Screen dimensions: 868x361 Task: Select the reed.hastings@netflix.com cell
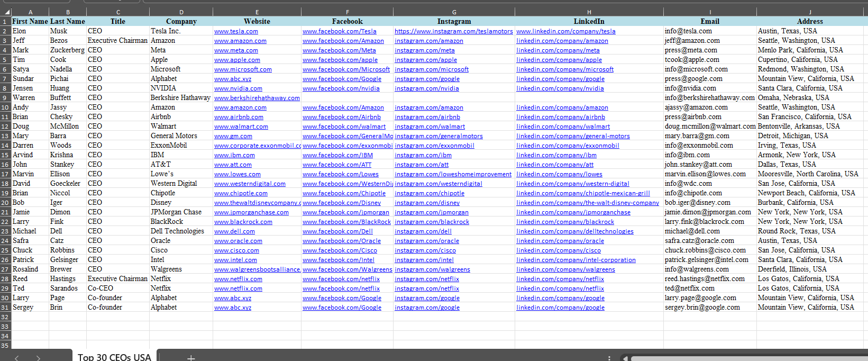[710, 278]
